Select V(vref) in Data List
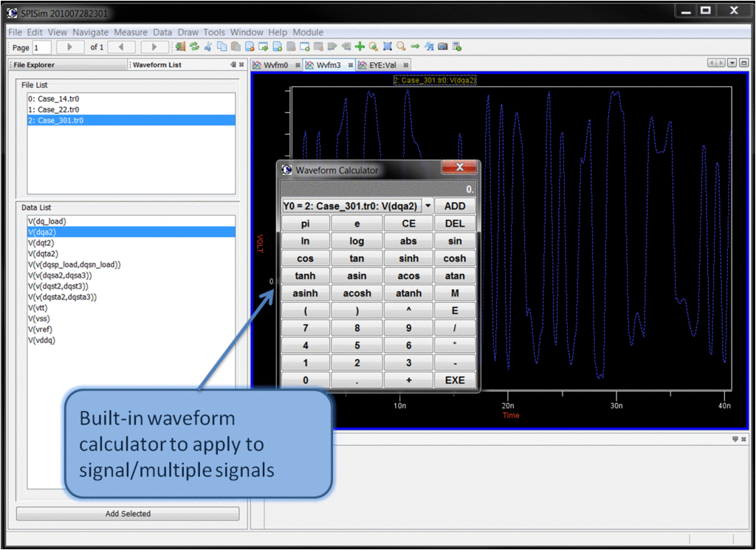Viewport: 756px width, 550px height. [x=40, y=329]
